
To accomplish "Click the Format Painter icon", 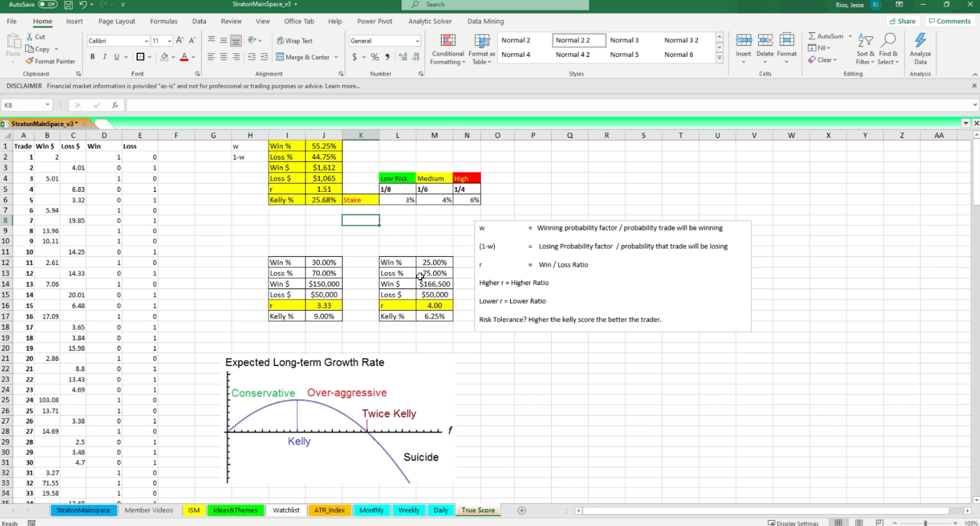I will click(29, 61).
